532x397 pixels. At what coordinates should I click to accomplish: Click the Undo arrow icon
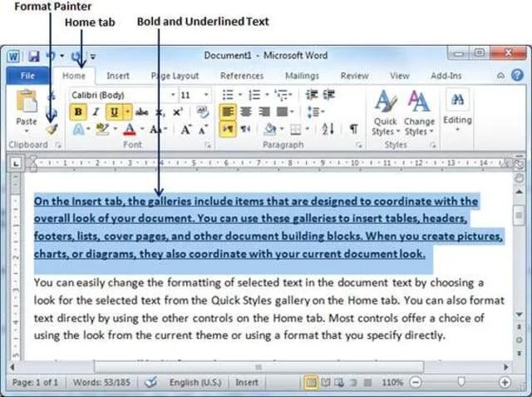(x=51, y=56)
